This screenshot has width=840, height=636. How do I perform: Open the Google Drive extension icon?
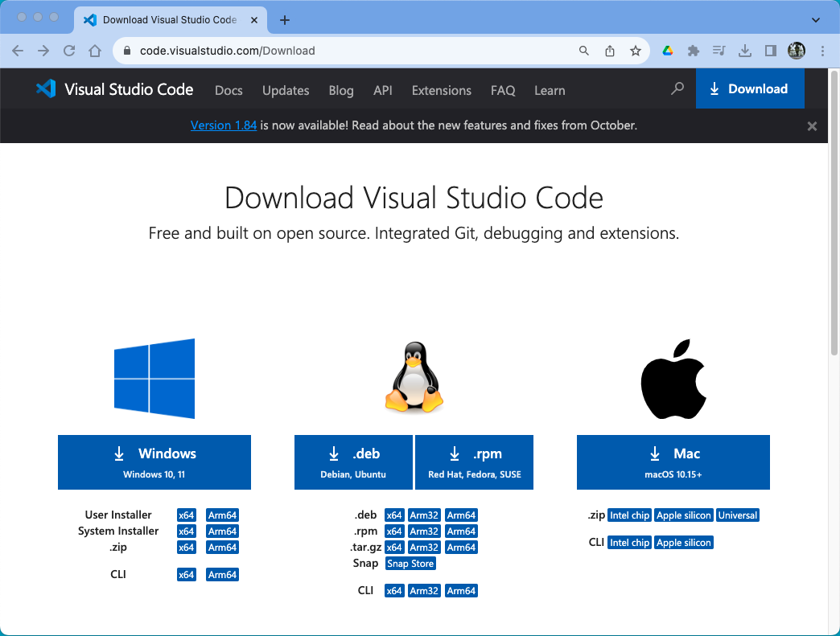pos(667,51)
